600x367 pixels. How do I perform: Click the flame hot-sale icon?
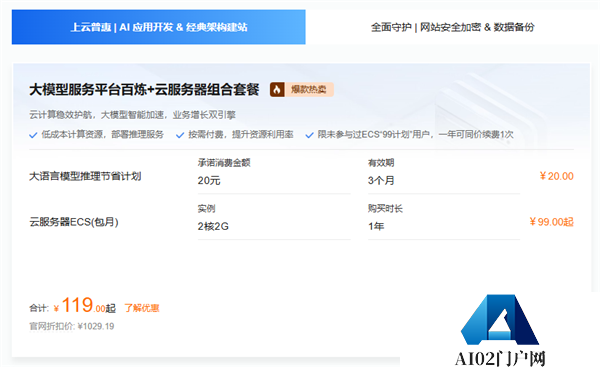click(x=277, y=90)
